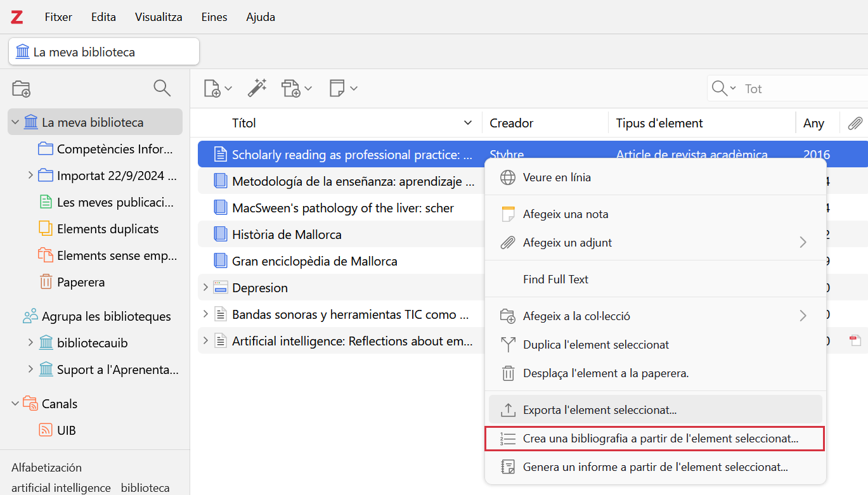Image resolution: width=868 pixels, height=495 pixels.
Task: Open the add attachment dropdown
Action: pyautogui.click(x=297, y=89)
